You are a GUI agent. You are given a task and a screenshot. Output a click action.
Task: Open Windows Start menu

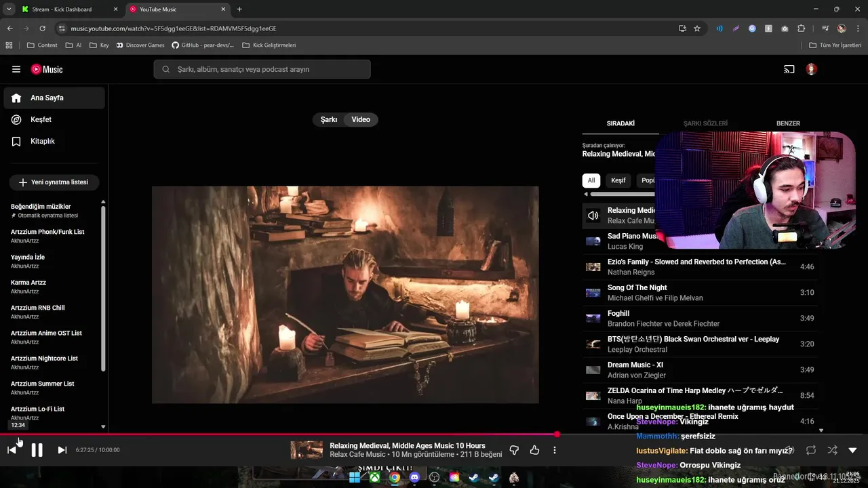coord(354,477)
